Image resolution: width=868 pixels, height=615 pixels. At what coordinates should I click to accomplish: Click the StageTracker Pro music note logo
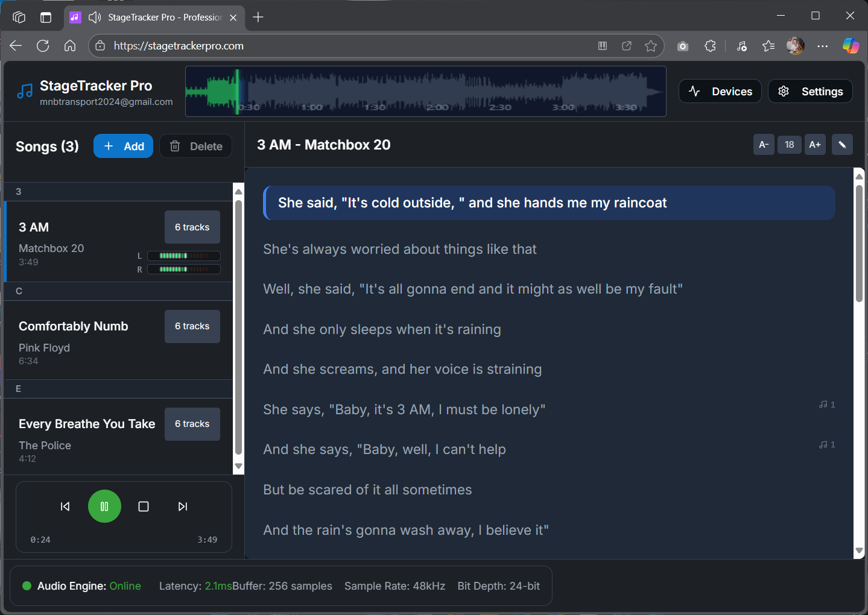[x=24, y=90]
